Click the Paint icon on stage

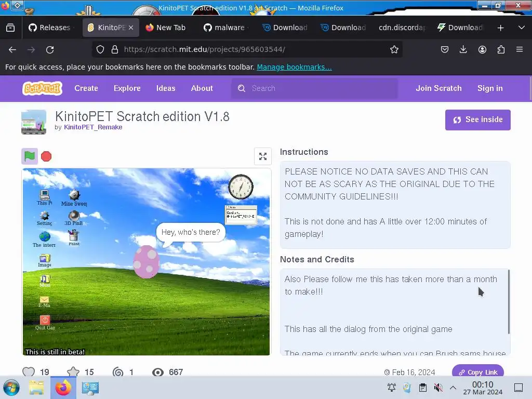[74, 237]
